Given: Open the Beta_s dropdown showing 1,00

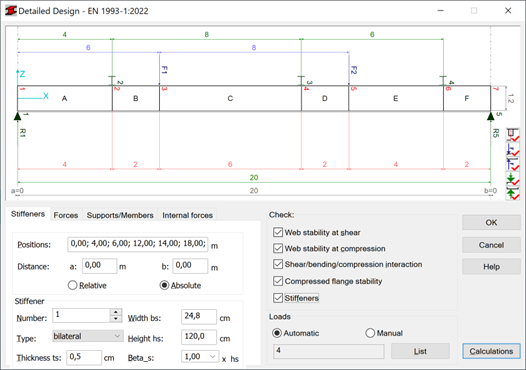Looking at the screenshot, I should pyautogui.click(x=200, y=356).
